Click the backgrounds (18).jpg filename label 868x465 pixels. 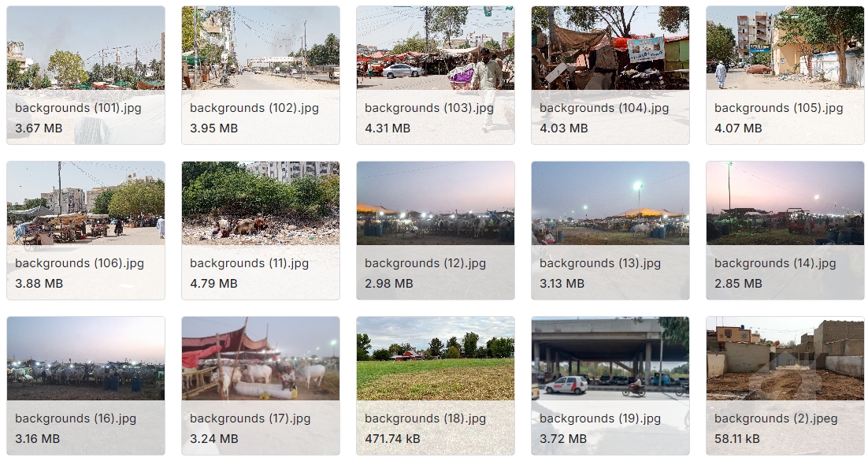click(425, 418)
